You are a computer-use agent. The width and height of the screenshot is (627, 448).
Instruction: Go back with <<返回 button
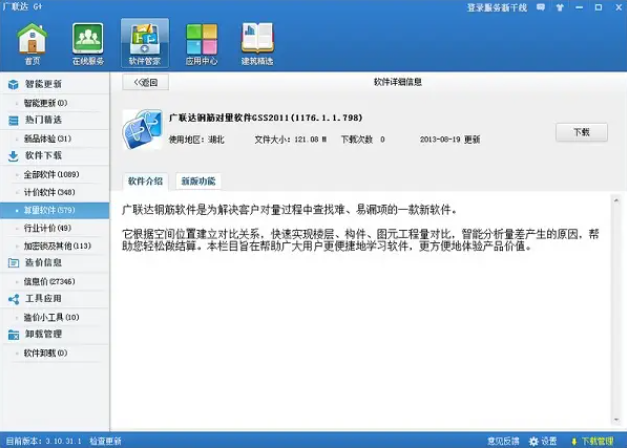(146, 82)
